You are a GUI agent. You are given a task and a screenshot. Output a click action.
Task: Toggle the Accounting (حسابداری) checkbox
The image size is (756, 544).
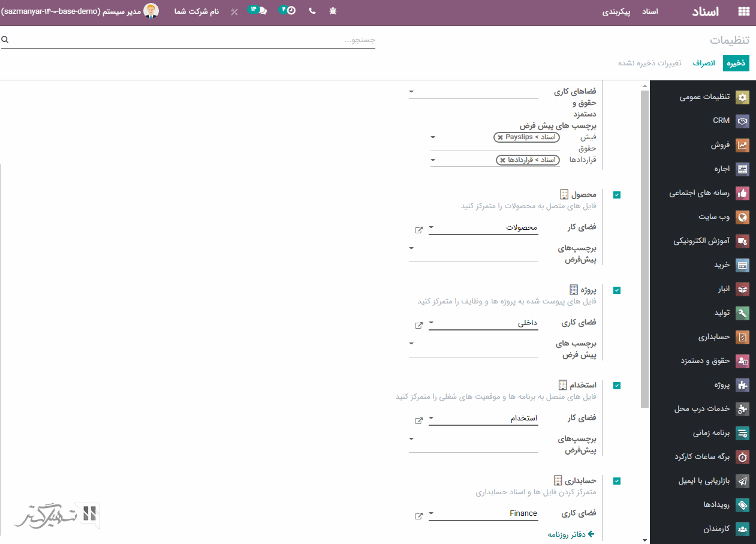point(617,481)
